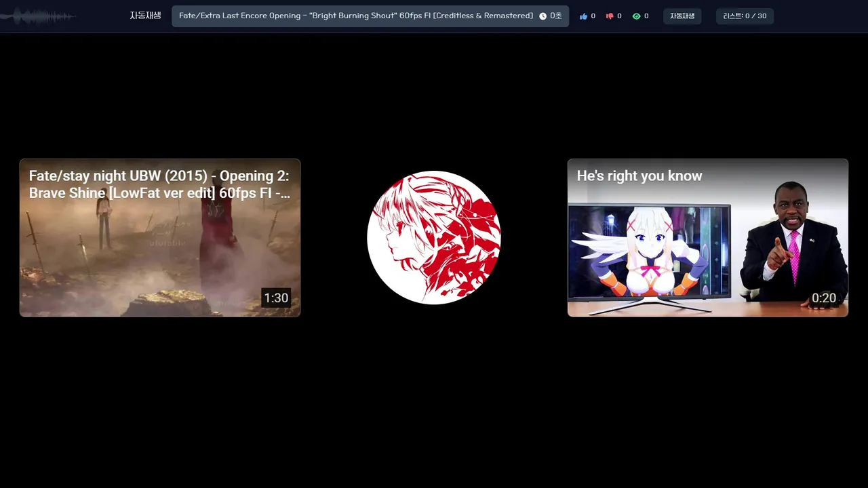Open the Fate/stay night UBW Brave Shine video
This screenshot has height=488, width=868.
160,238
